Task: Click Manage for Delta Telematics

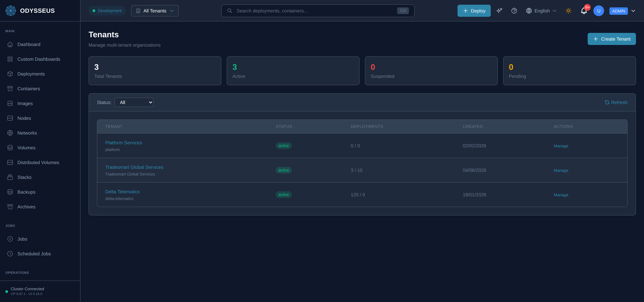Action: click(x=561, y=195)
